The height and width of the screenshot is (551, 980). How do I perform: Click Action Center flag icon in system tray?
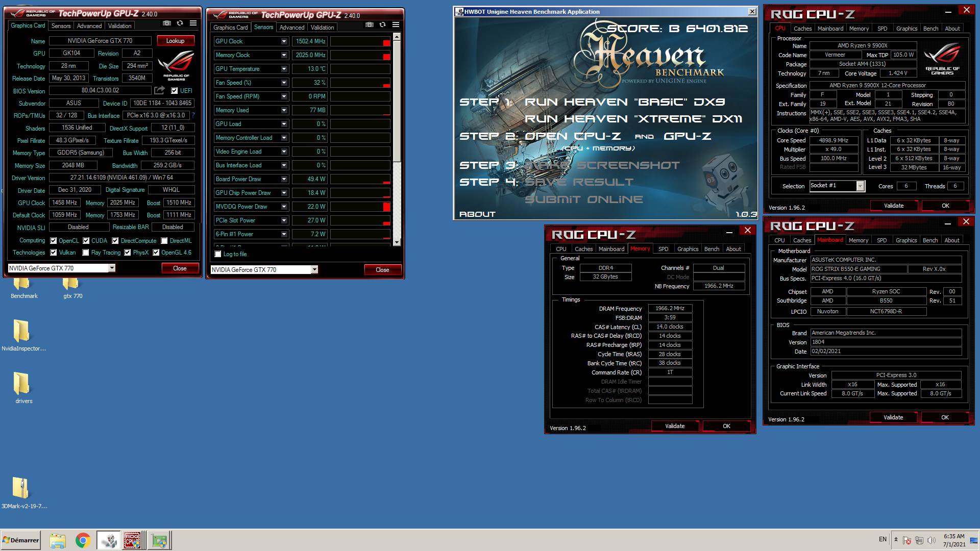(907, 540)
